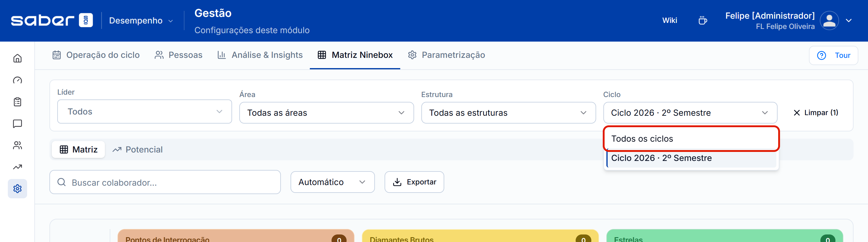
Task: Switch to Pessoas tab
Action: coord(179,55)
